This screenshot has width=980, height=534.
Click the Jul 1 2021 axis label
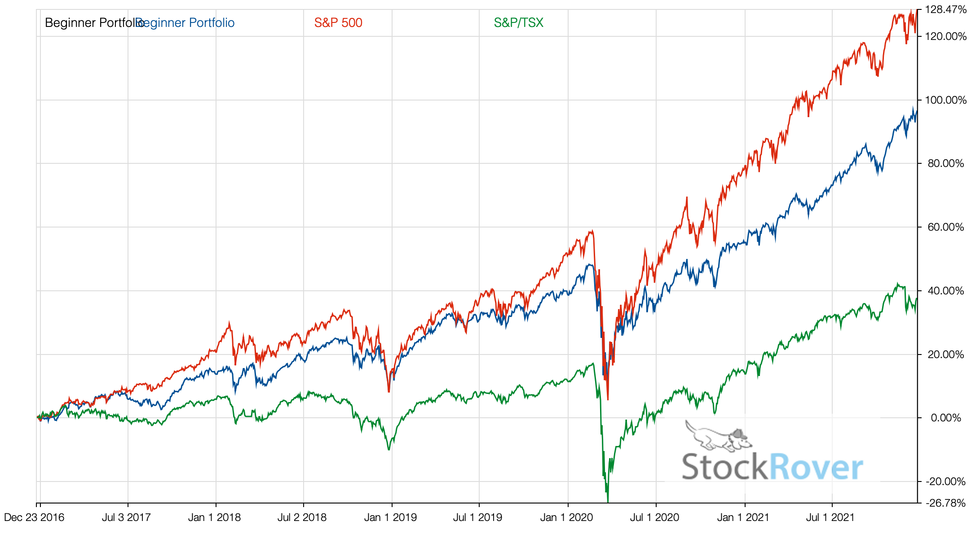[x=830, y=517]
